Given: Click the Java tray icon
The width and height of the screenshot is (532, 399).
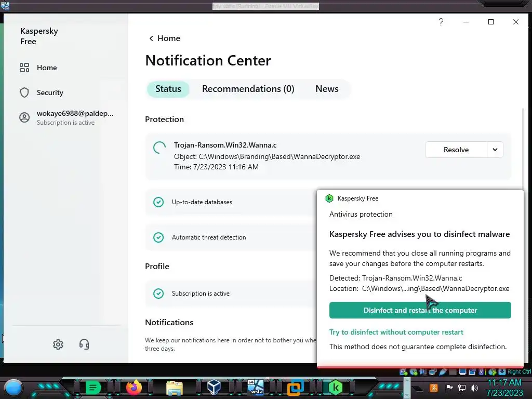Looking at the screenshot, I should (434, 388).
